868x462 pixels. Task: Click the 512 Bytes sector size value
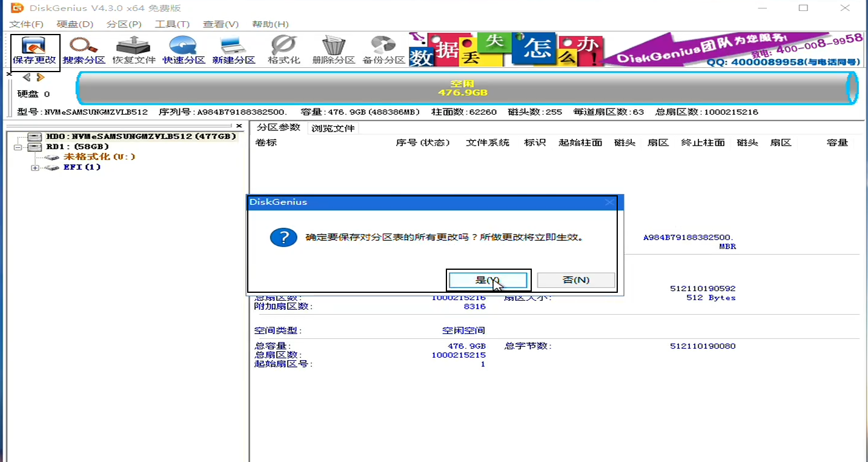[x=711, y=298]
